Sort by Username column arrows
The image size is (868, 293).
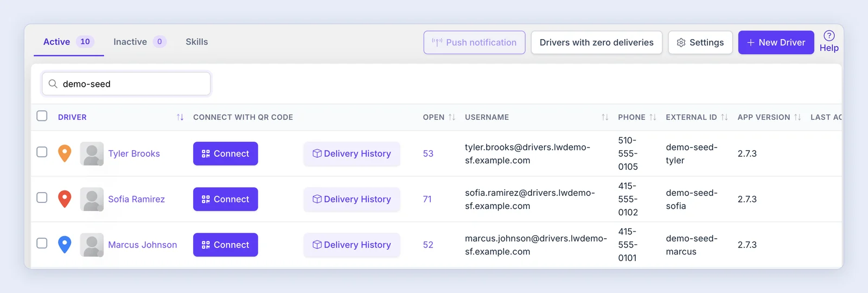click(605, 117)
